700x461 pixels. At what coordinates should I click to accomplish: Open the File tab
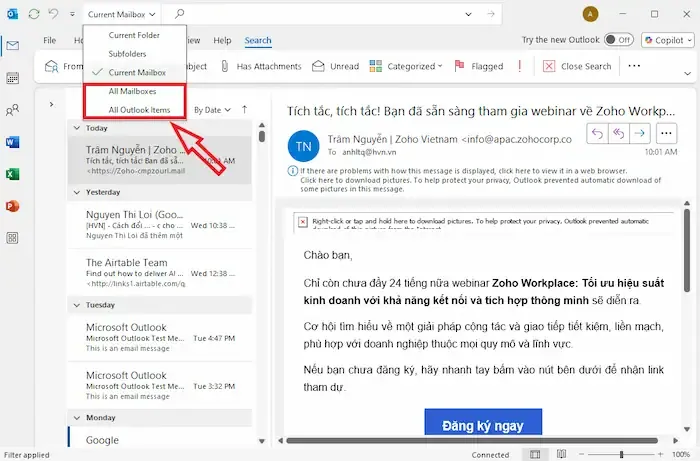(x=50, y=40)
